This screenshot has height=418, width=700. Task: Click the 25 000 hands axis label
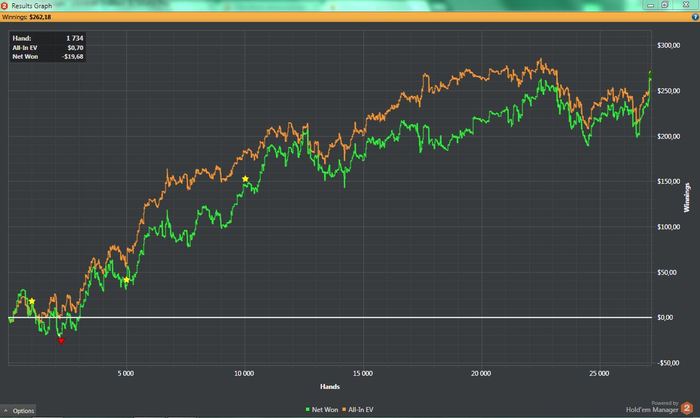(x=599, y=373)
